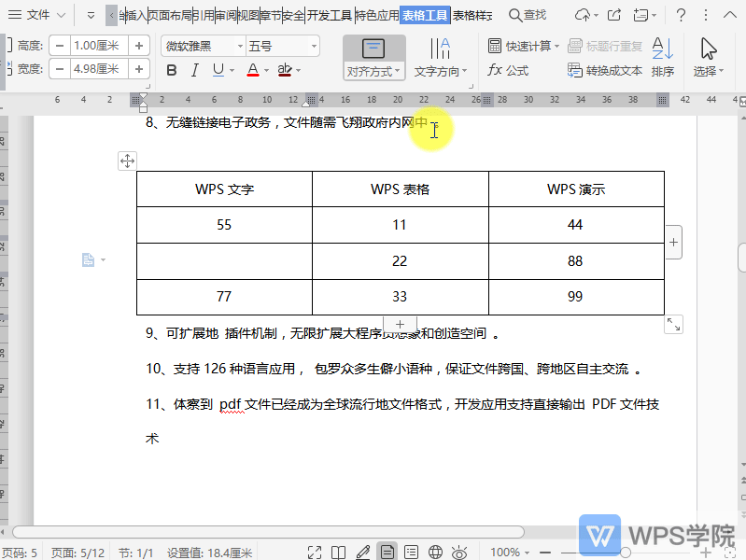The width and height of the screenshot is (746, 560).
Task: Open the more options vertical dots menu
Action: [706, 15]
